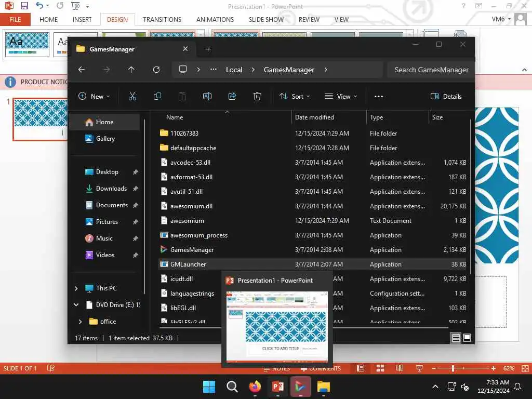Open the hidden breadcrumb path ellipsis

click(x=214, y=69)
